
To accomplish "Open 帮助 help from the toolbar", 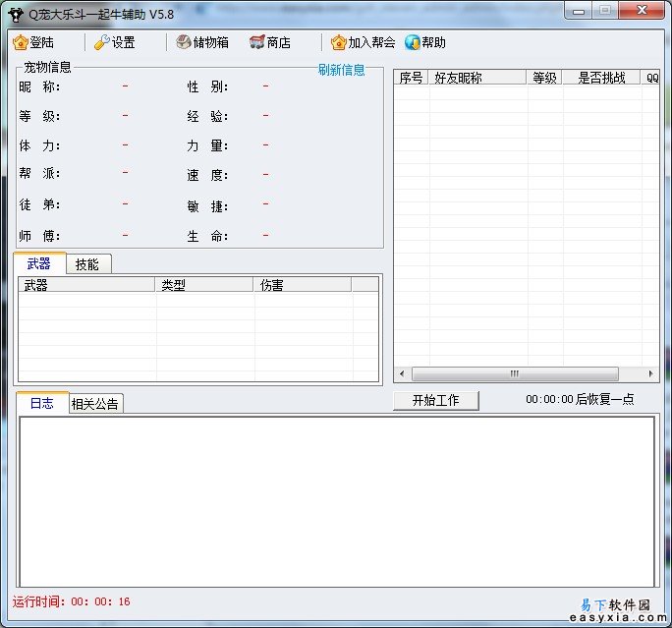I will [413, 43].
